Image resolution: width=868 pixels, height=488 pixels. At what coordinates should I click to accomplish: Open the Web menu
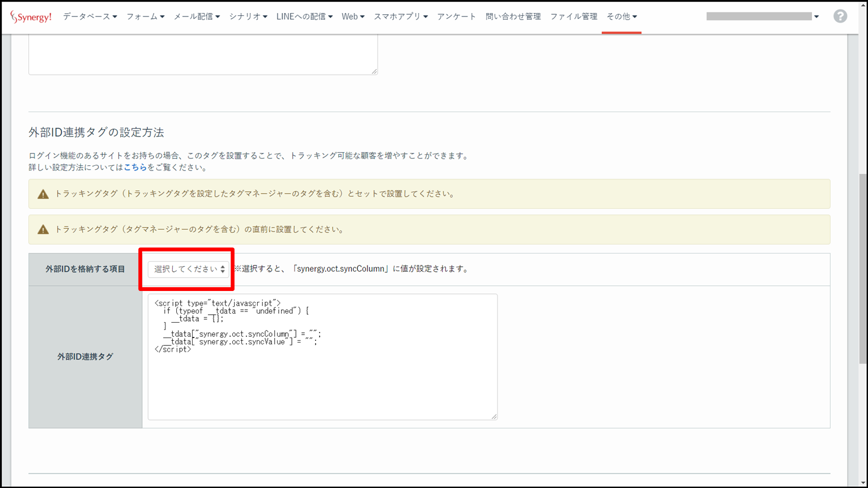[352, 17]
